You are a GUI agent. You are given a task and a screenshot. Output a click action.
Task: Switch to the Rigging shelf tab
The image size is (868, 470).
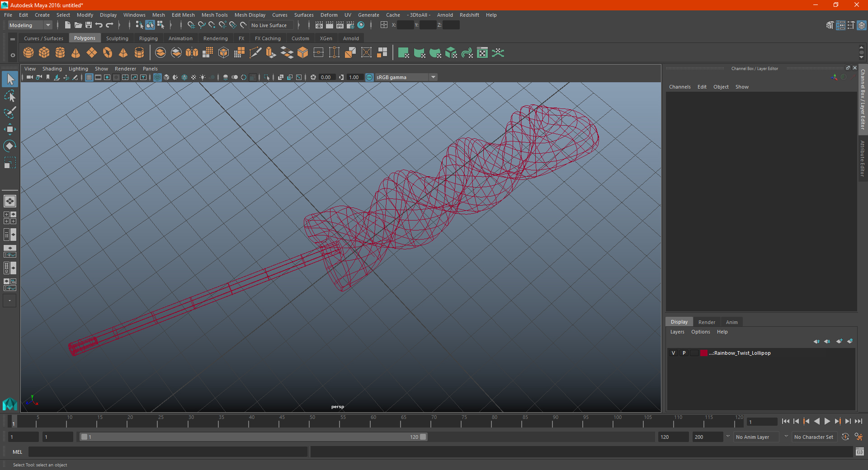pos(148,38)
